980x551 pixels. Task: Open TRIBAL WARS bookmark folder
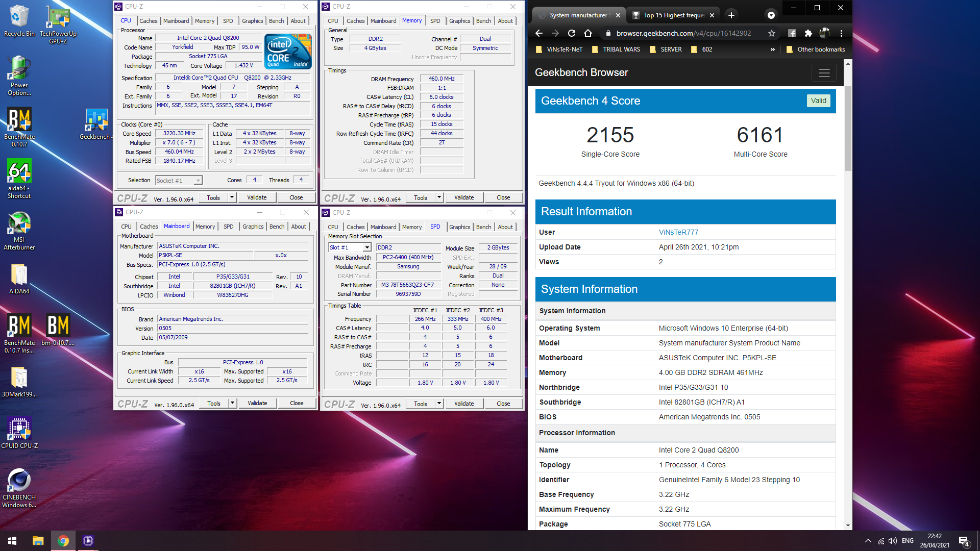pyautogui.click(x=616, y=49)
